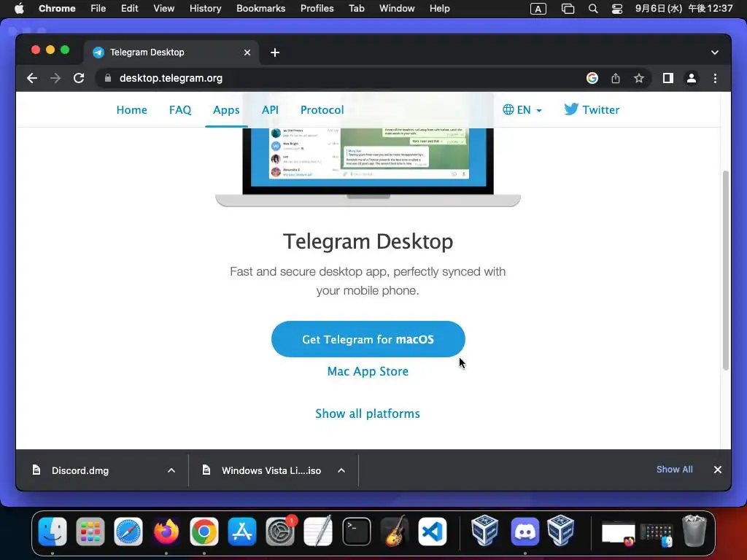Open the File menu
Image resolution: width=747 pixels, height=560 pixels.
(98, 9)
